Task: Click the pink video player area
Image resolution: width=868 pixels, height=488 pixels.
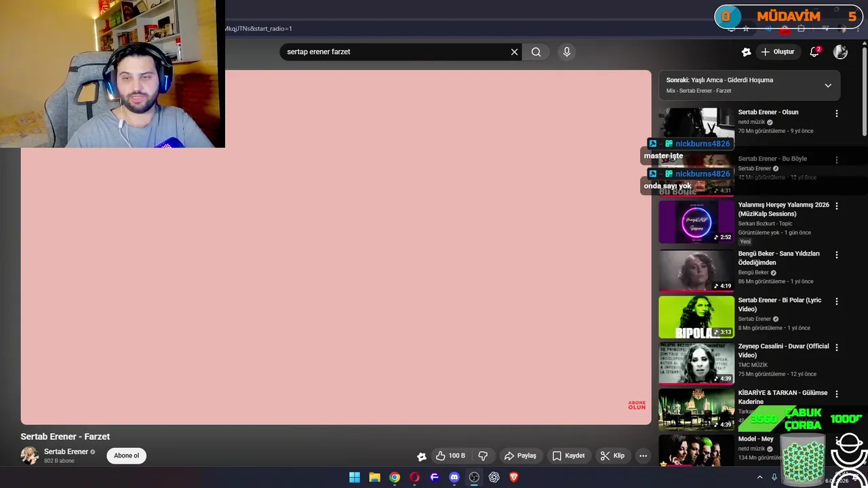Action: point(336,247)
